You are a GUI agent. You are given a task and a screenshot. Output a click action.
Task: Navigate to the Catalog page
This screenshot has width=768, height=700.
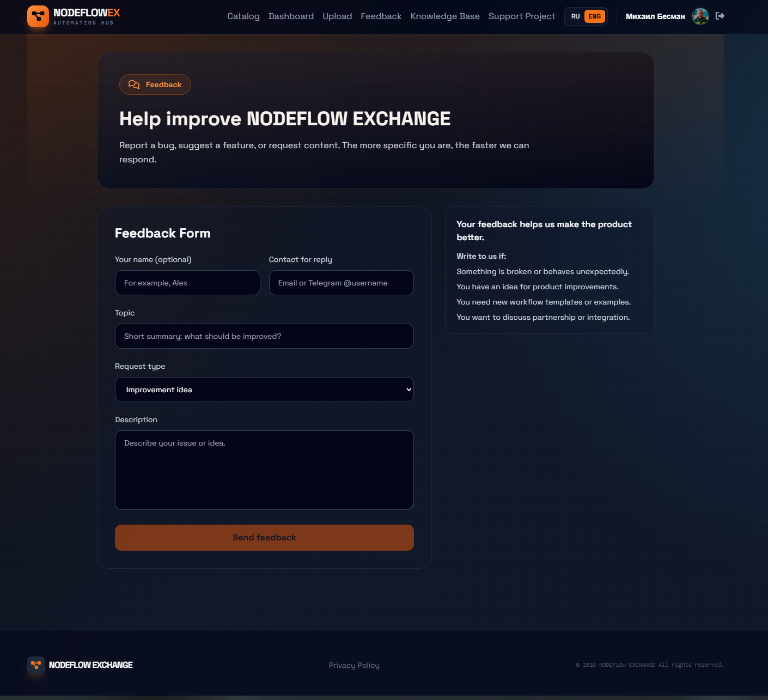(x=243, y=16)
